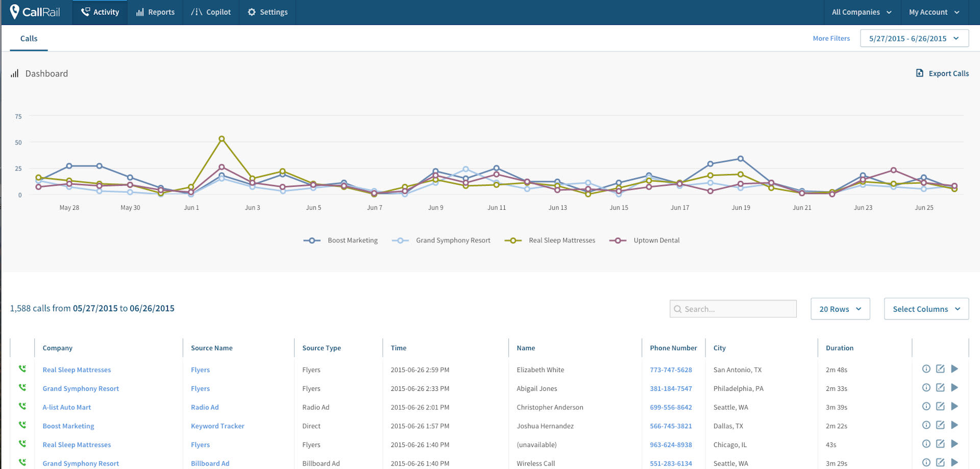The width and height of the screenshot is (980, 469).
Task: Click the CallRail logo
Action: pyautogui.click(x=35, y=12)
